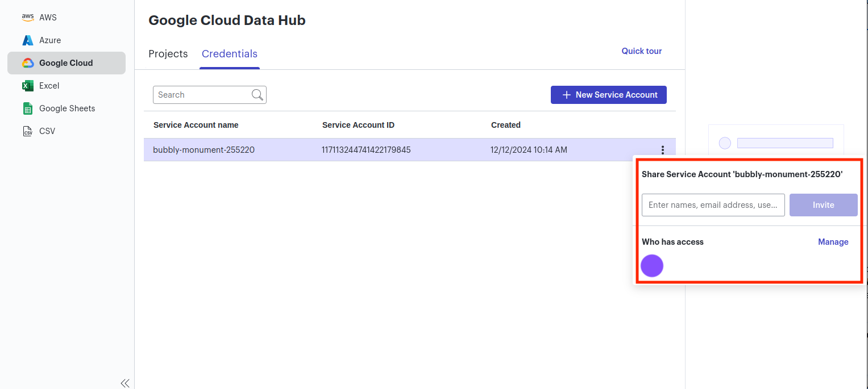The height and width of the screenshot is (389, 868).
Task: Select the Excel icon in sidebar
Action: point(28,86)
